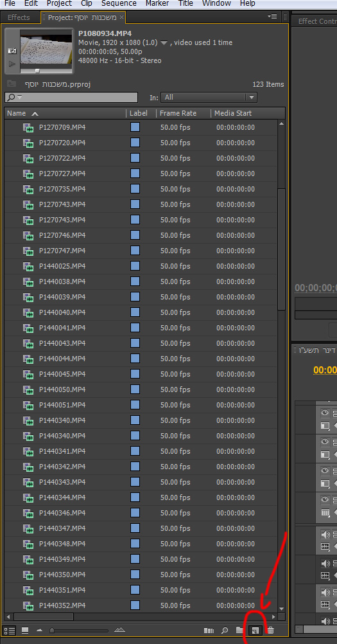Image resolution: width=337 pixels, height=644 pixels.
Task: Click the trash Clear icon
Action: [x=270, y=630]
